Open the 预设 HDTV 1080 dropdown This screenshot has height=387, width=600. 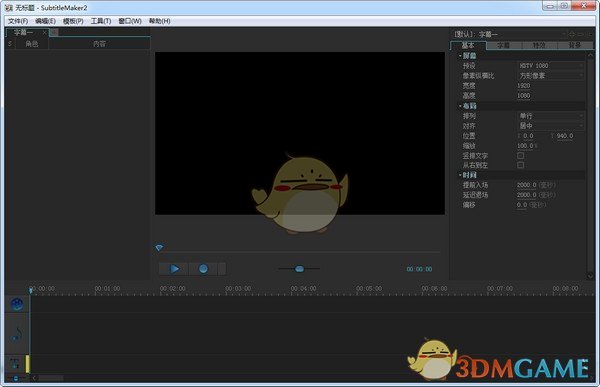click(x=551, y=66)
